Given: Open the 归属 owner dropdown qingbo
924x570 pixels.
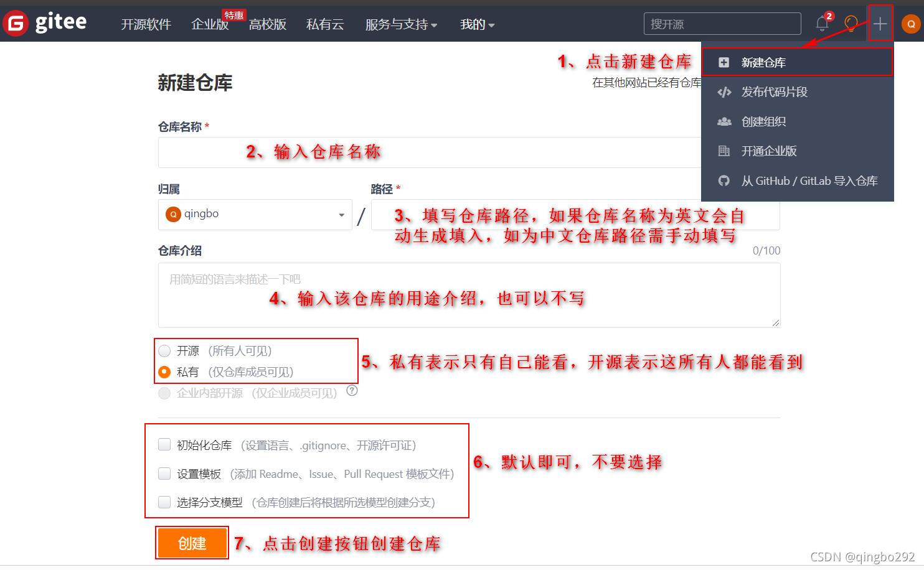Looking at the screenshot, I should point(255,215).
